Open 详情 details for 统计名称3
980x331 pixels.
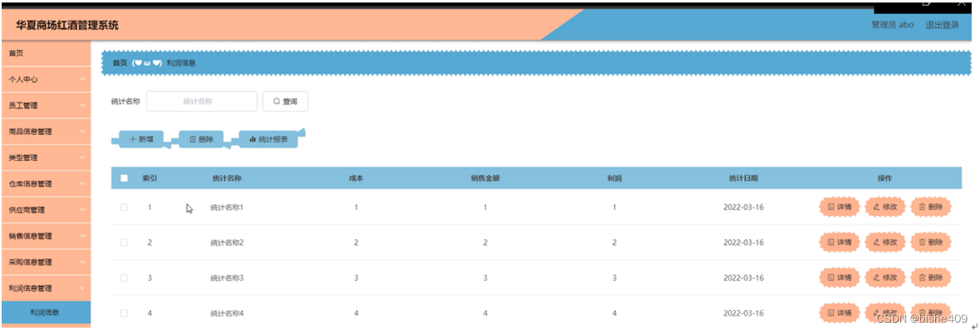839,278
